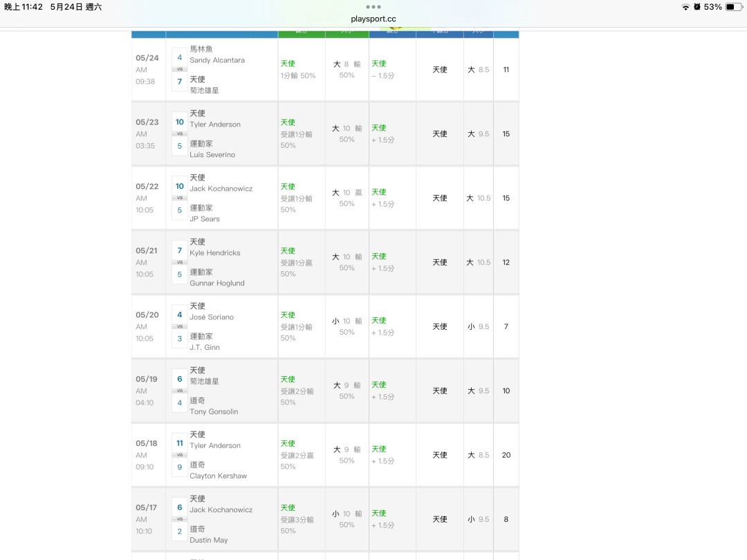Click the 10 vs 5 score box for 05/23
Image resolution: width=747 pixels, height=560 pixels.
(x=179, y=133)
